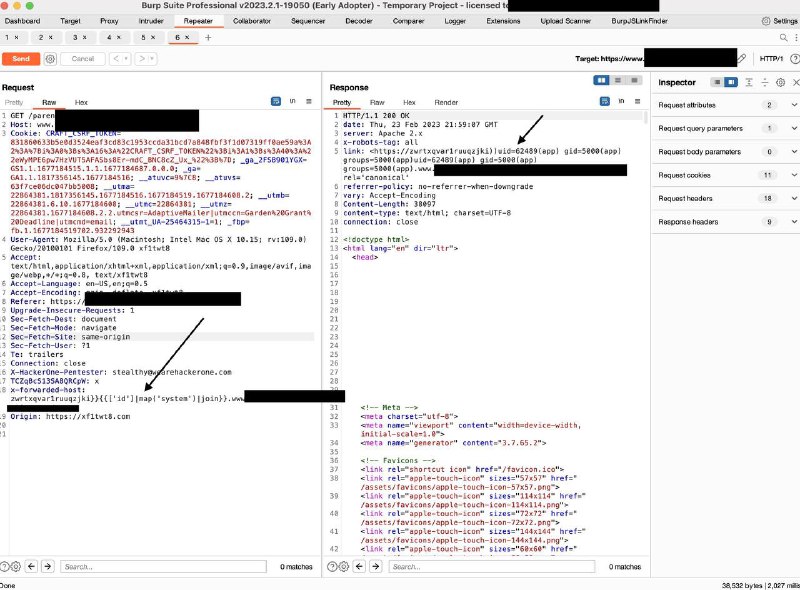
Task: Jump to next Response search match
Action: click(376, 567)
